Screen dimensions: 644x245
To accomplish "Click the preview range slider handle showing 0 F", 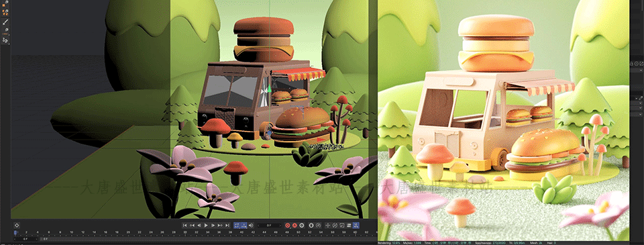I will tap(44, 238).
